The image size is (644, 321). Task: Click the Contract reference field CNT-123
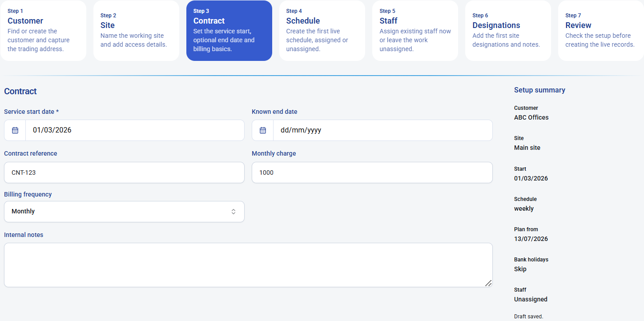(124, 173)
